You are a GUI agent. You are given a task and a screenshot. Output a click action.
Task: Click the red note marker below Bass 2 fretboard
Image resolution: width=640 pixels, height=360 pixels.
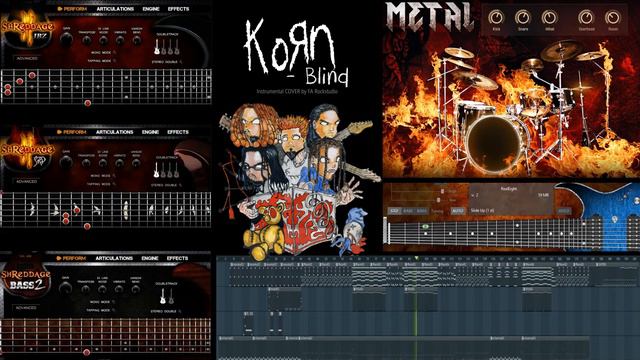coord(86,352)
